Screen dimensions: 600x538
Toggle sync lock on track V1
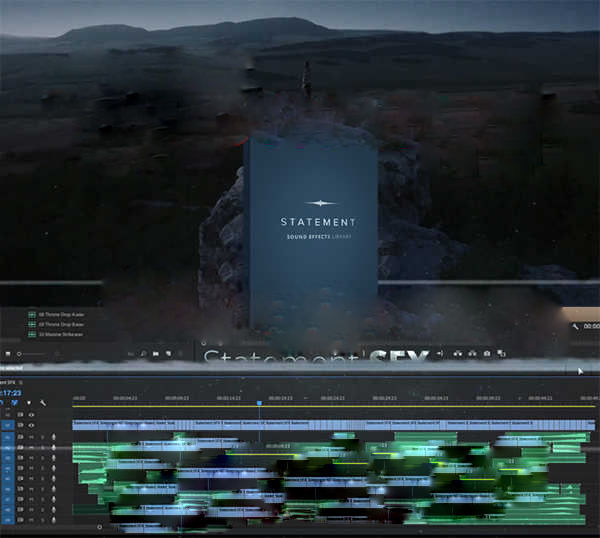tap(21, 425)
